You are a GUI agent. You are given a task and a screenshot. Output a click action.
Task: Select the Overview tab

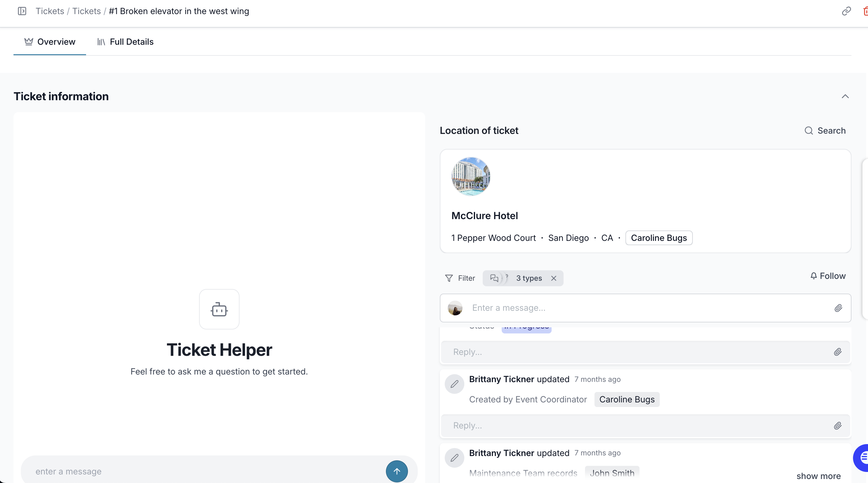(x=50, y=42)
